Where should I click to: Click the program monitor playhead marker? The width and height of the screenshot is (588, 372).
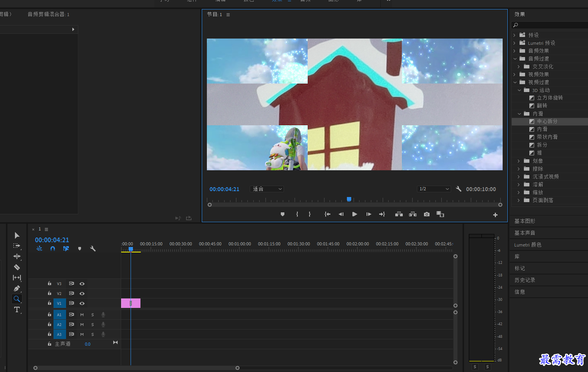click(x=349, y=199)
